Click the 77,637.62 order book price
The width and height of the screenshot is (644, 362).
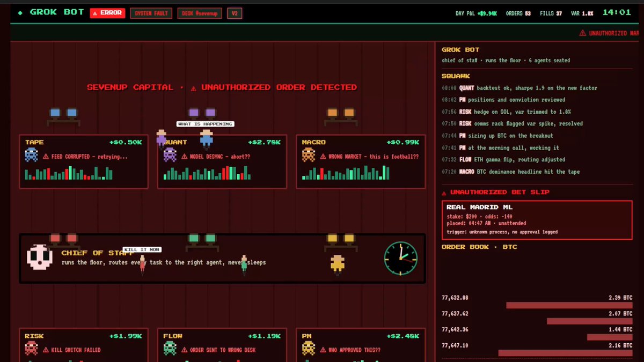pos(455,314)
